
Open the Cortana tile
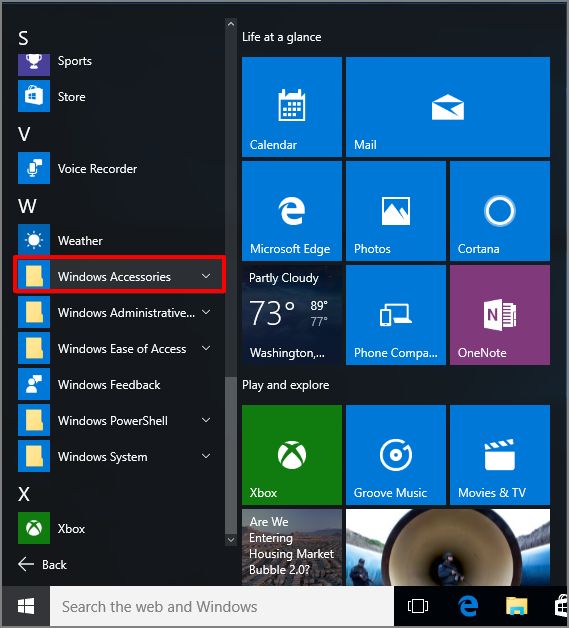click(x=500, y=211)
